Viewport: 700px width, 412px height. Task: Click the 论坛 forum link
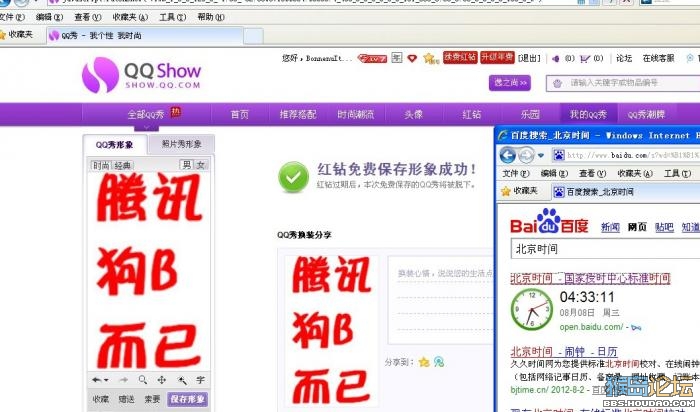pos(624,58)
